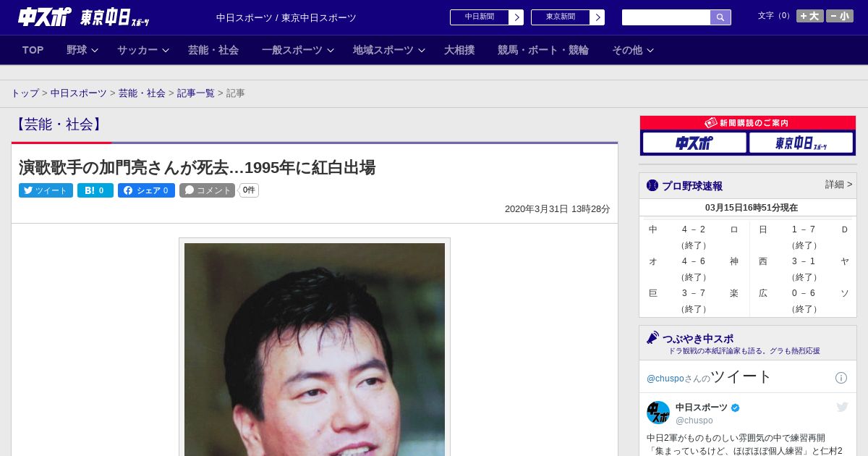Click the 中日スポーツ Twitter avatar
Screen dimensions: 868x456
(658, 413)
